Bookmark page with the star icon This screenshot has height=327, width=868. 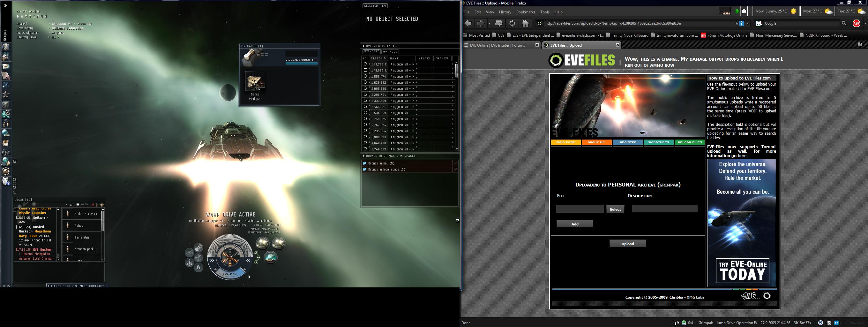click(x=737, y=23)
